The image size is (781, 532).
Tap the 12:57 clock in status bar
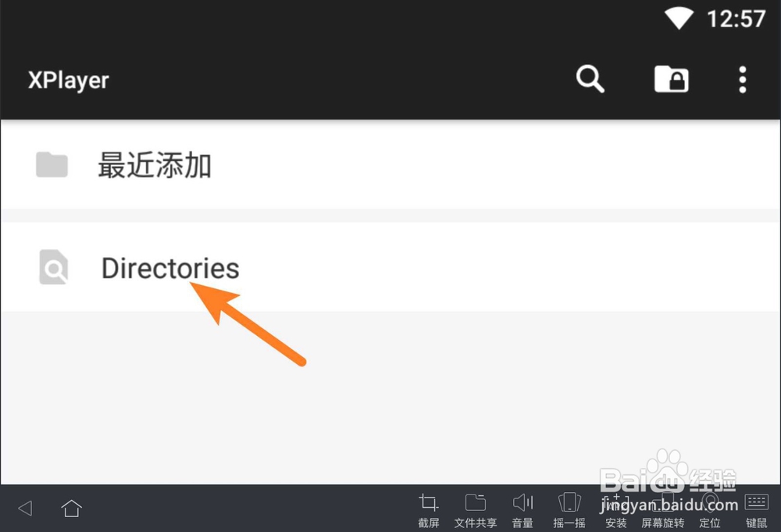point(736,19)
